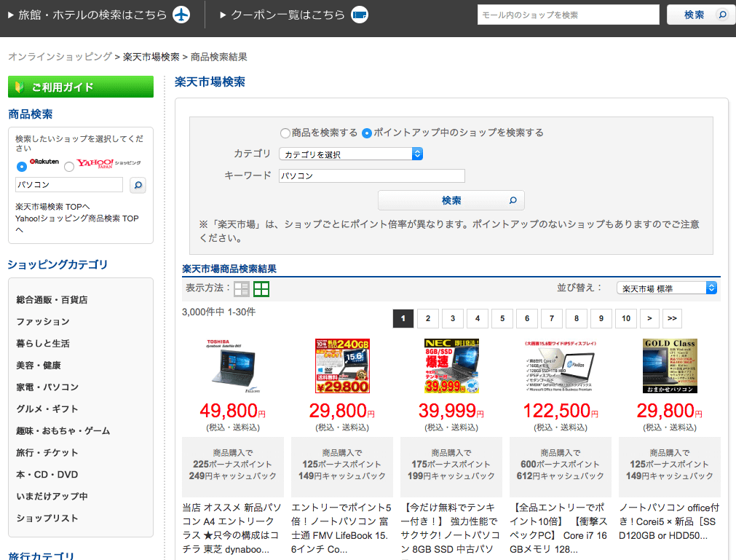The width and height of the screenshot is (736, 560).
Task: Open the カテゴリを選択 category dropdown
Action: [351, 154]
